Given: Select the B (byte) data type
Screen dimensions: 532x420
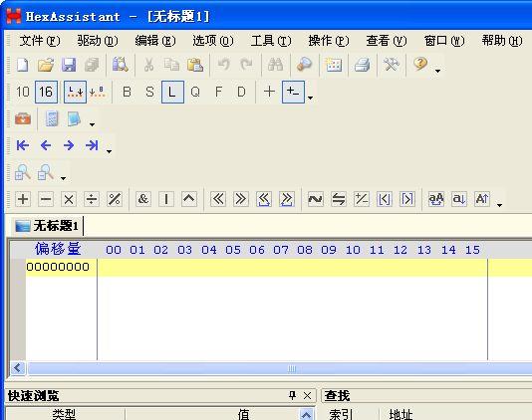Looking at the screenshot, I should tap(127, 92).
